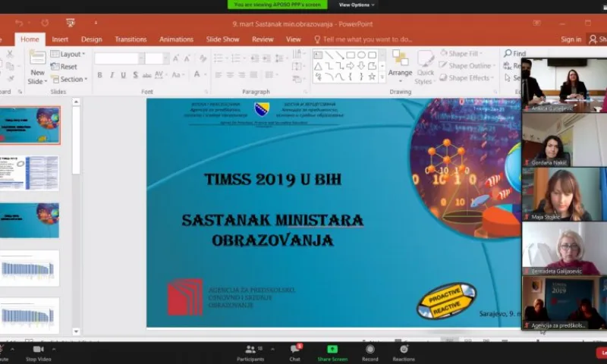Select the second slide thumbnail
607x364 pixels.
point(30,173)
